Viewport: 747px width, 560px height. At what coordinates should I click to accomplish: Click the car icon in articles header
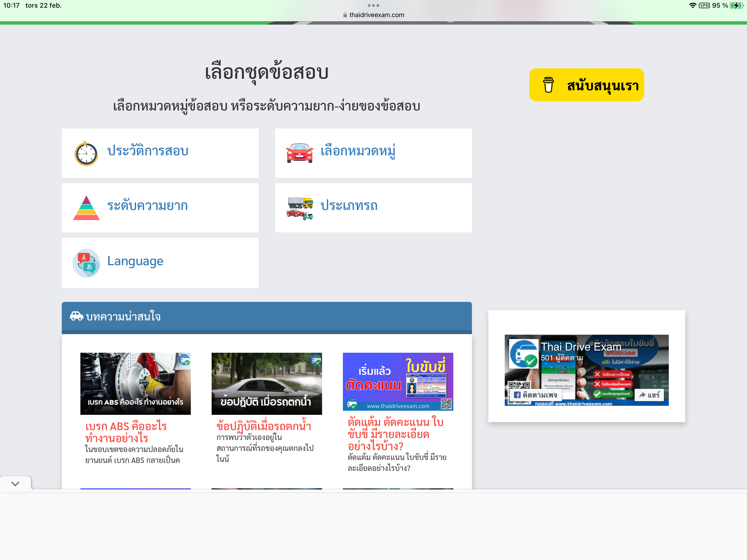pos(77,316)
